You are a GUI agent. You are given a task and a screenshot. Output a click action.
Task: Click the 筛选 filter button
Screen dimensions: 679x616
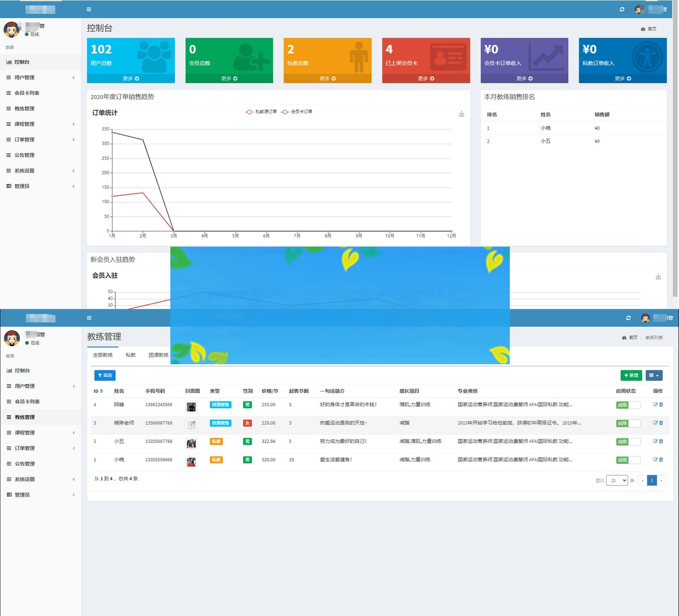pyautogui.click(x=105, y=375)
